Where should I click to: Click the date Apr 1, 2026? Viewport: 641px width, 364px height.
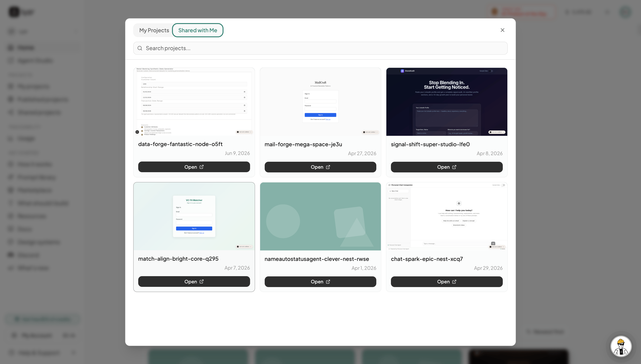(x=364, y=268)
